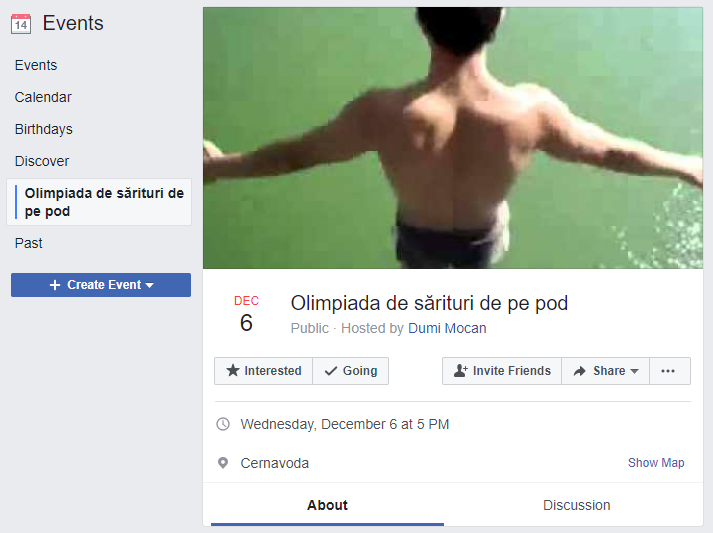Click the Show Map link

click(656, 463)
